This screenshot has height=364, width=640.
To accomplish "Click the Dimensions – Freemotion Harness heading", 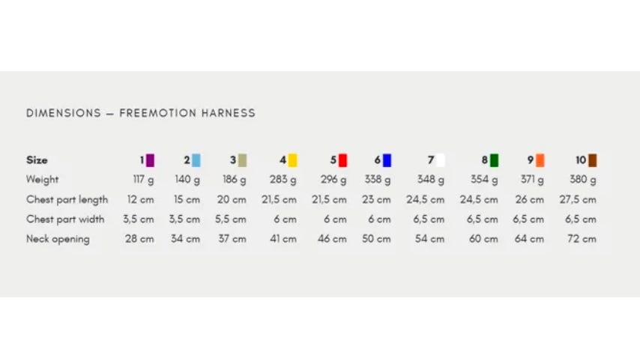I will click(141, 113).
